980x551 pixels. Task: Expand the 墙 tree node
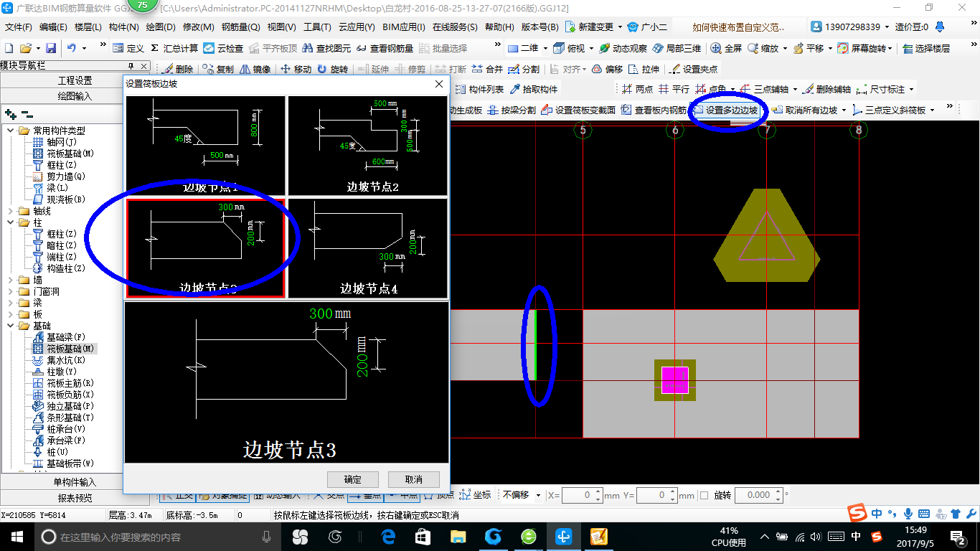(x=10, y=280)
